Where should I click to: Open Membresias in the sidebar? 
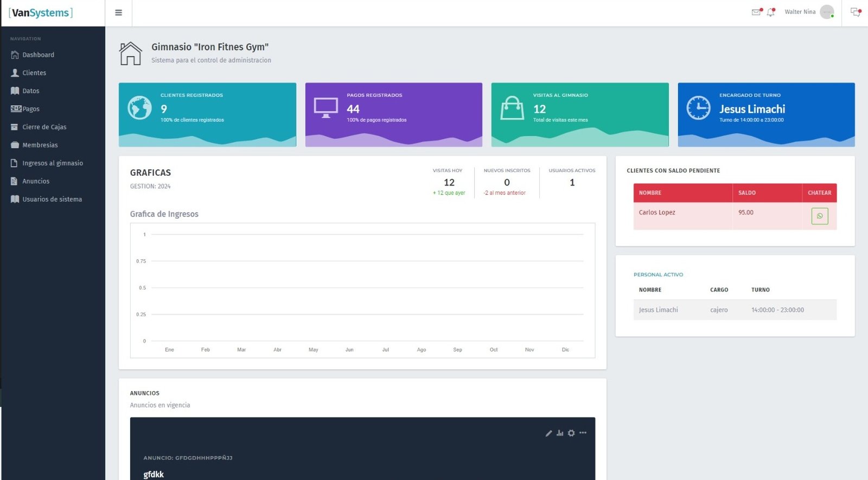coord(40,145)
